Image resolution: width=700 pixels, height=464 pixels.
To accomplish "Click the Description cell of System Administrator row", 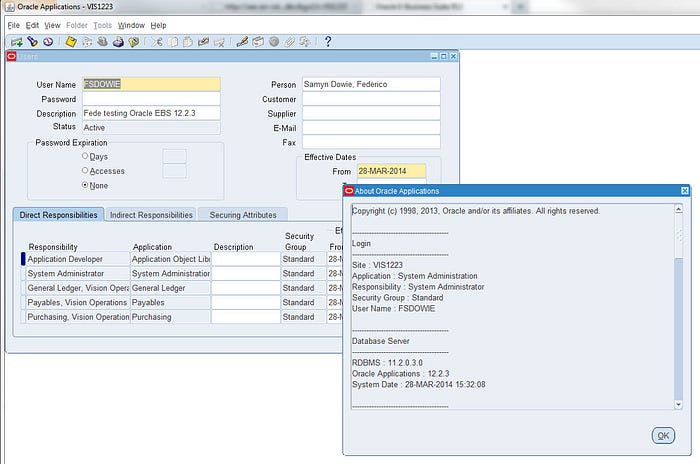I will 246,273.
